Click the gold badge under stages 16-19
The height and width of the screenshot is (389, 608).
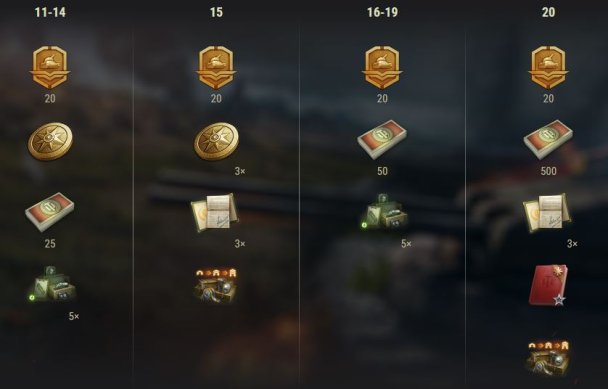(x=382, y=68)
